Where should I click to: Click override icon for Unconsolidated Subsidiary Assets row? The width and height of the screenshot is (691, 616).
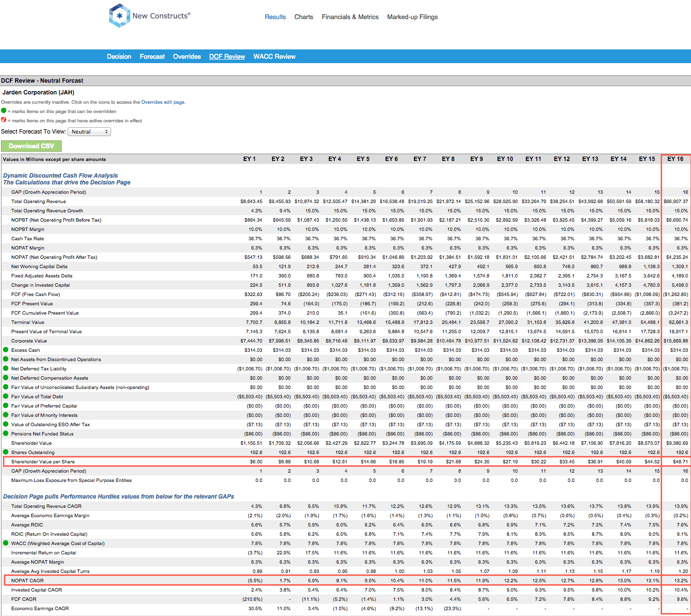coord(6,387)
